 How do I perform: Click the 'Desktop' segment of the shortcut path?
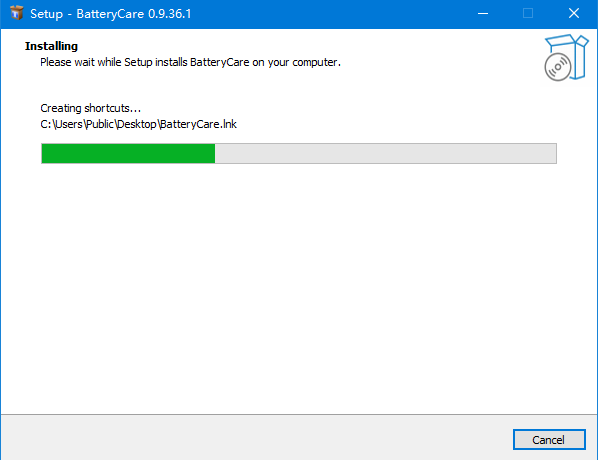(x=137, y=124)
